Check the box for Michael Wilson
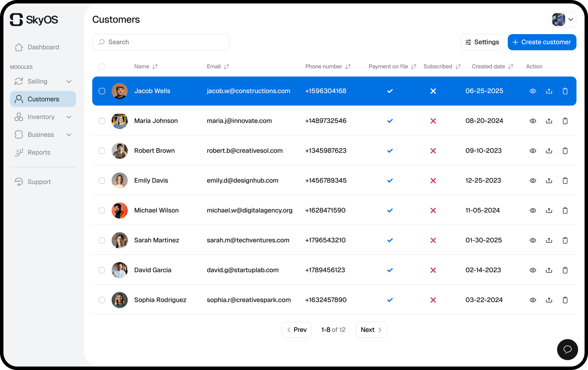588x370 pixels. 102,210
